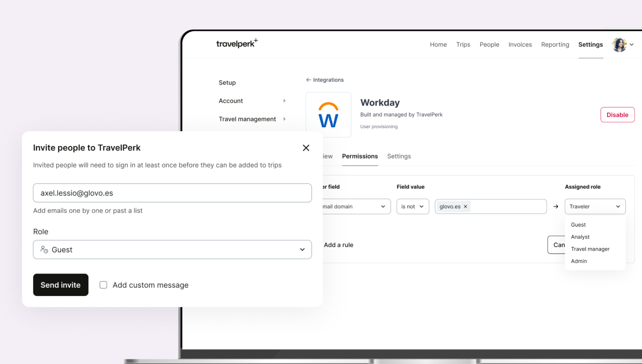
Task: Click the email input with axel.lessio@glovo.es
Action: coord(172,193)
